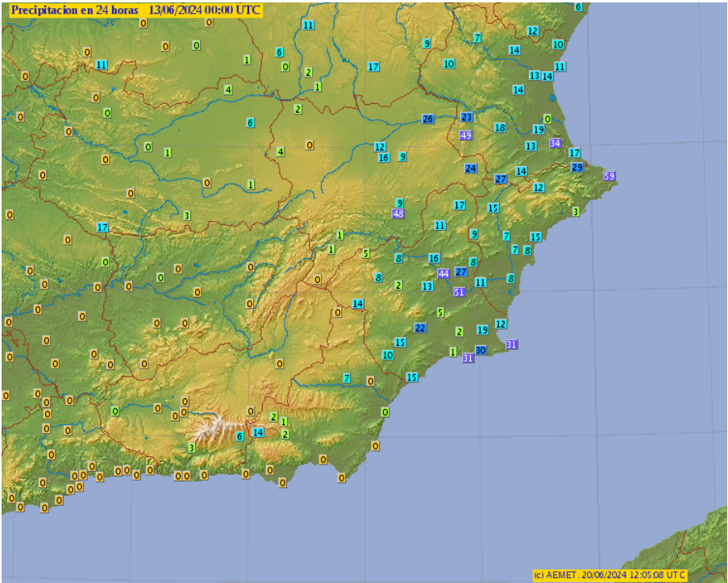Click the 14 marker near the snowcapped peak
Image resolution: width=728 pixels, height=583 pixels.
click(258, 432)
